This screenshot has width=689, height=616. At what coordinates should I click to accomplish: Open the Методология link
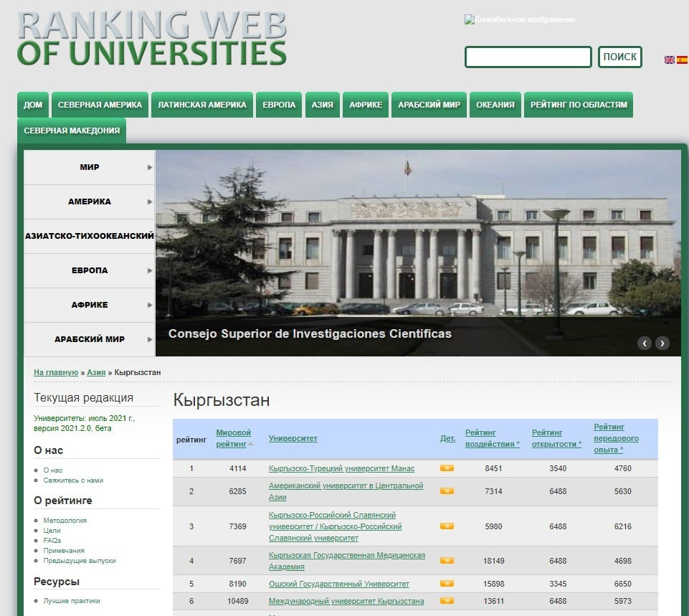tap(65, 521)
